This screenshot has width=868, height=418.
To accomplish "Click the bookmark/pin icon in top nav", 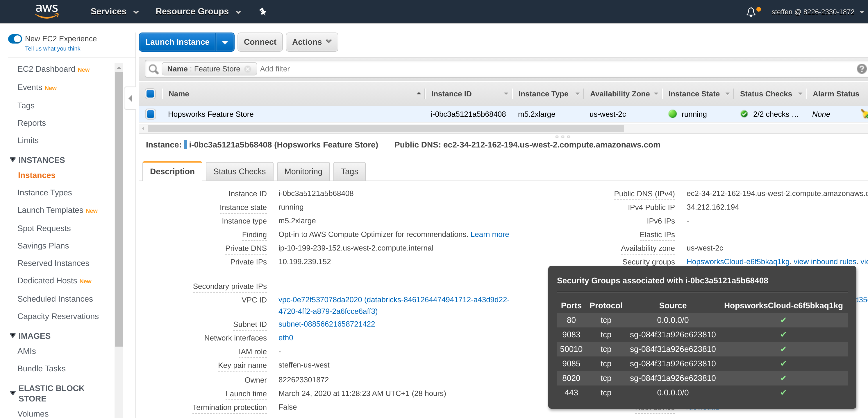I will coord(262,12).
